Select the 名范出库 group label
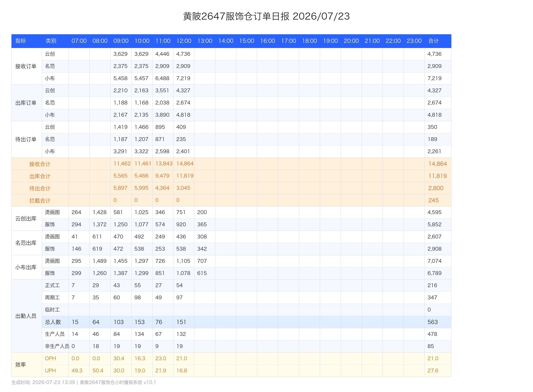Screen dimensions: 533x392 point(26,243)
